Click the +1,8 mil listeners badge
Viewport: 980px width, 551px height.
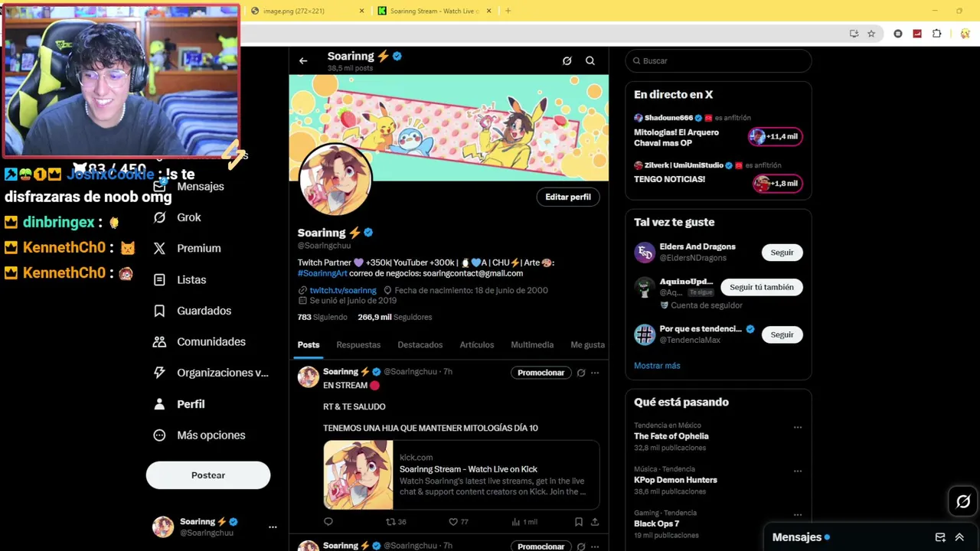point(777,184)
